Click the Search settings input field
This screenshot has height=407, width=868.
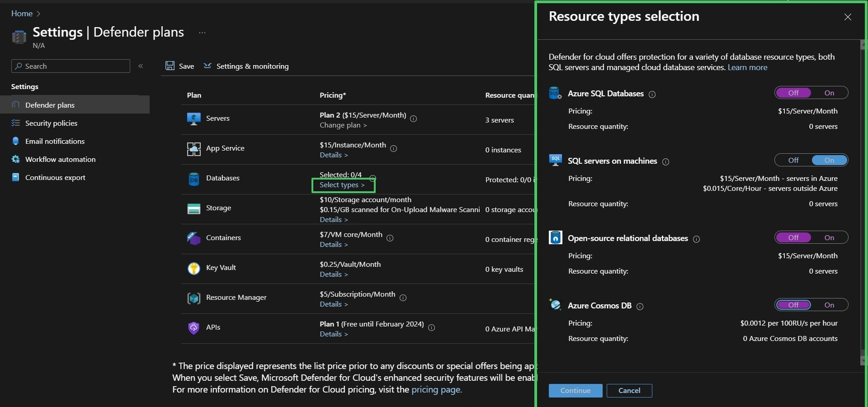[x=71, y=66]
